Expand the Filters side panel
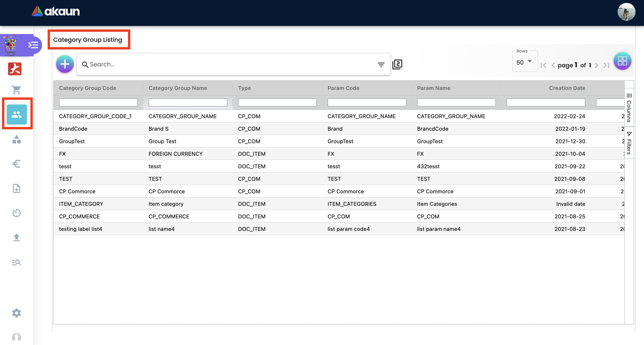The width and height of the screenshot is (644, 345). coord(629,143)
